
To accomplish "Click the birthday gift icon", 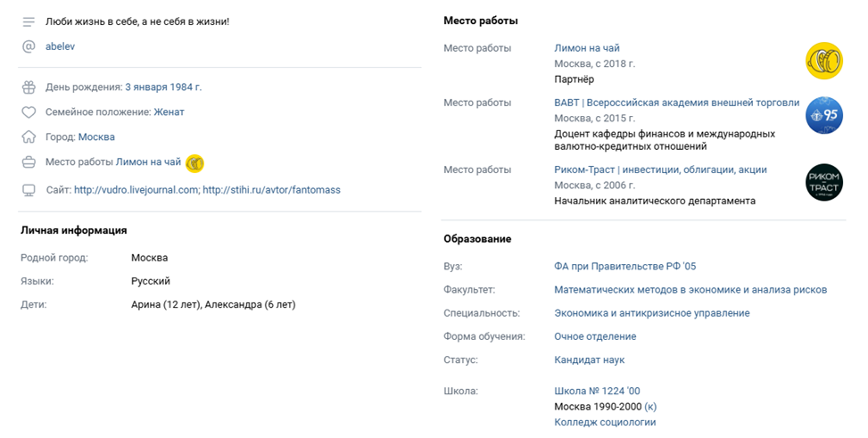I will click(x=29, y=87).
